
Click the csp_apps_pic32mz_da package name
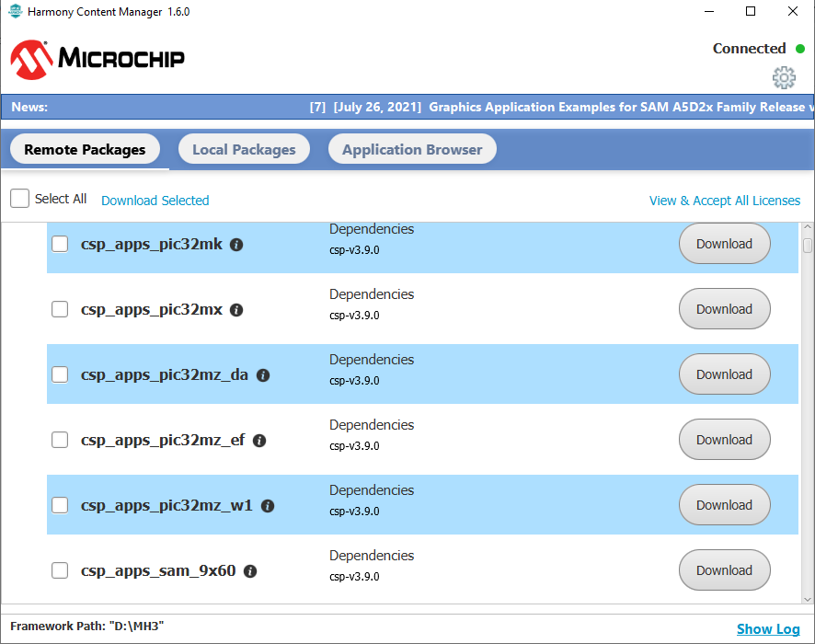[x=165, y=374]
